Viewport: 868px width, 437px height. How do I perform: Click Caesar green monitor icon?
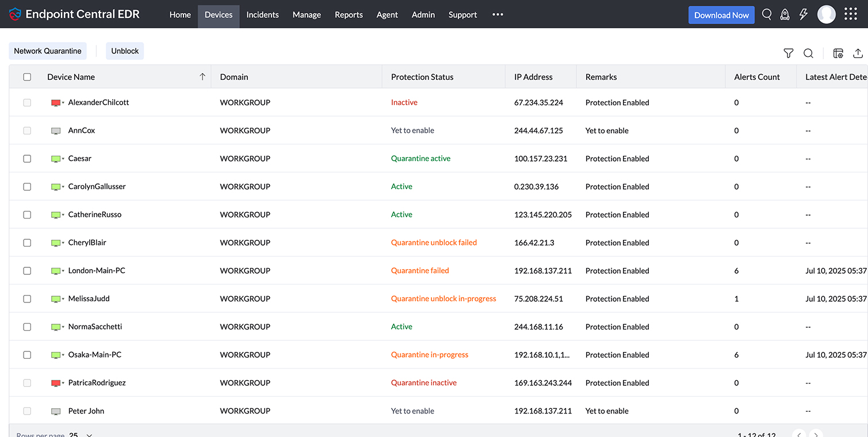pyautogui.click(x=56, y=159)
